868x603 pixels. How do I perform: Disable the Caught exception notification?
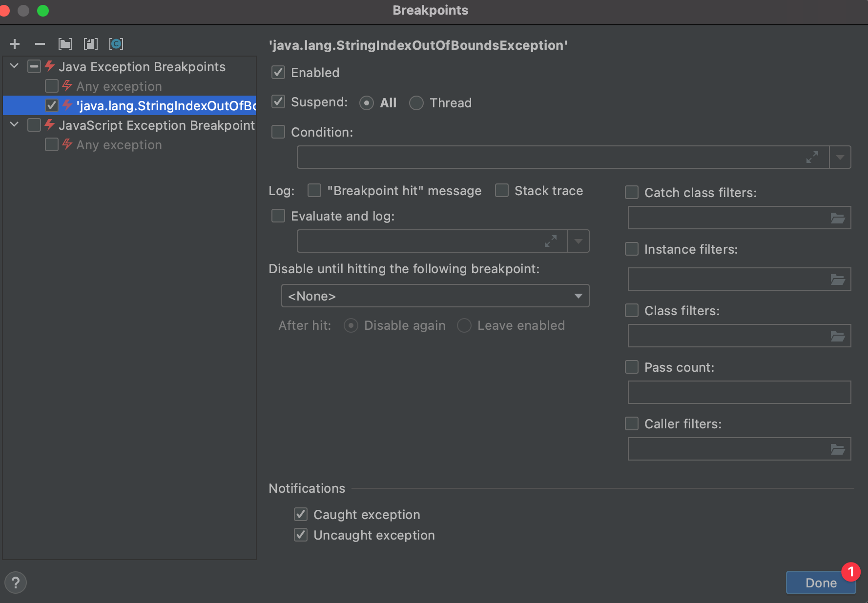301,514
